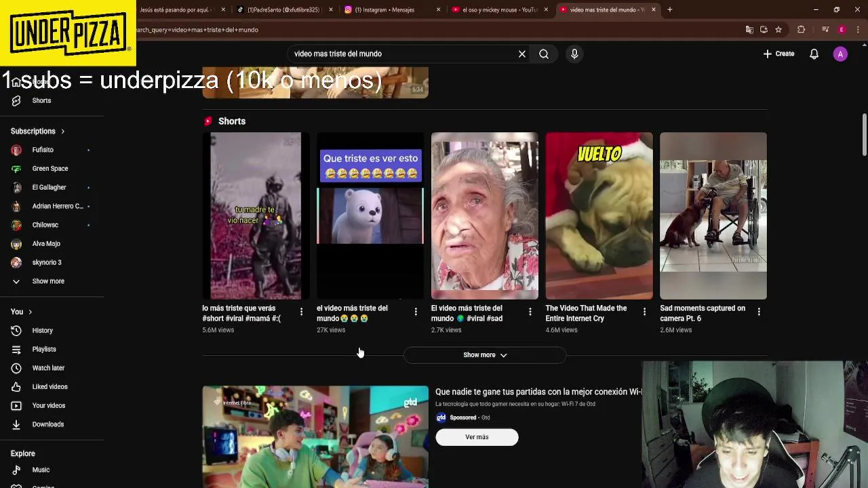Image resolution: width=868 pixels, height=488 pixels.
Task: Open El Gallagher channel subscription
Action: 49,187
